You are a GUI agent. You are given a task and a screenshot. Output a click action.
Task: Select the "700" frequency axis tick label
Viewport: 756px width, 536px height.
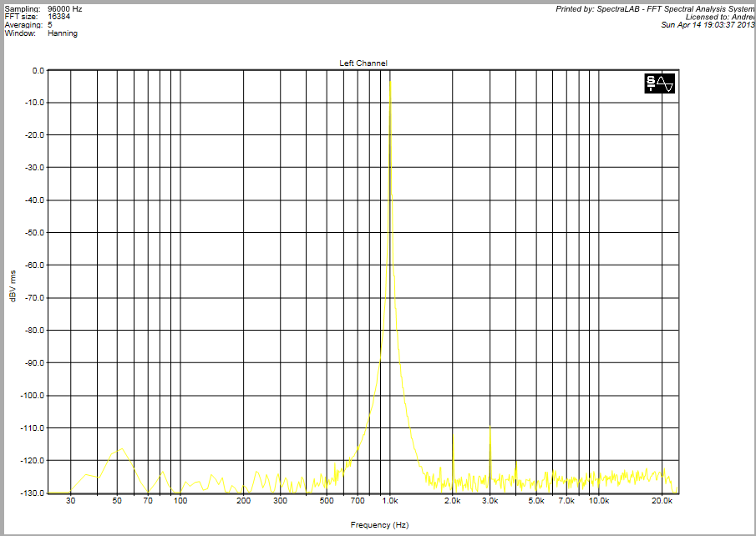click(358, 501)
